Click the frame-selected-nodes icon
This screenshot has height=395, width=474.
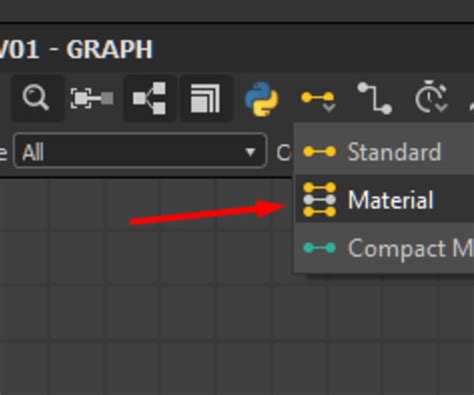pos(92,98)
